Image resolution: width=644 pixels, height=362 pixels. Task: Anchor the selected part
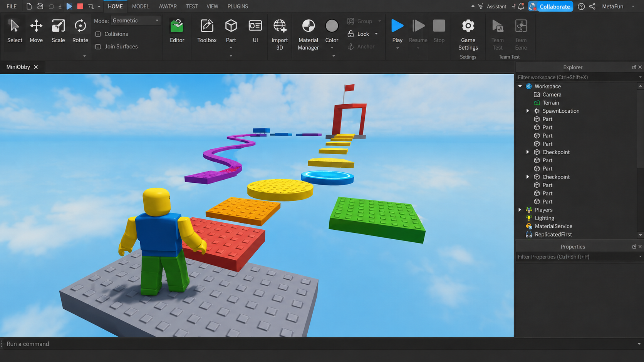(x=361, y=47)
